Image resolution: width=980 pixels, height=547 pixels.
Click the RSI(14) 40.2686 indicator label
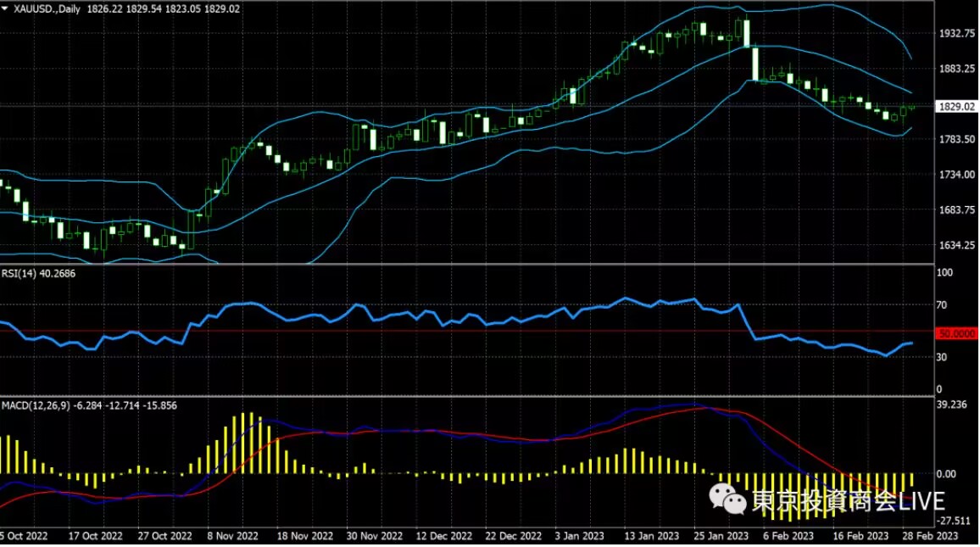[x=39, y=273]
